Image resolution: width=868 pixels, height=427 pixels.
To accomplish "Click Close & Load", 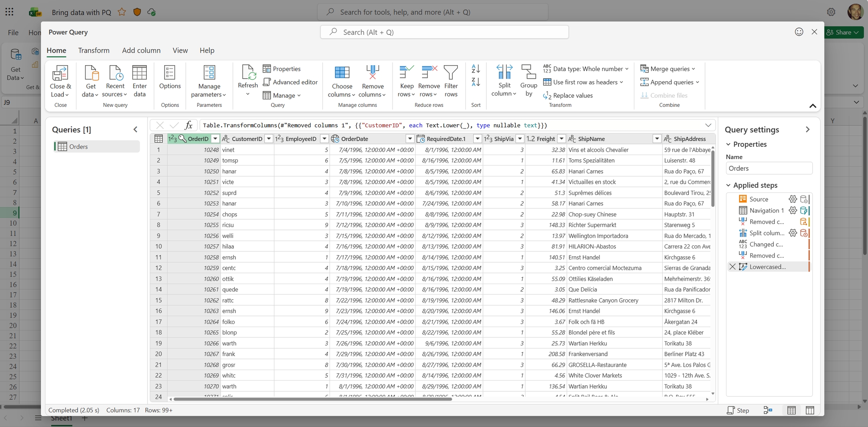I will tap(60, 80).
